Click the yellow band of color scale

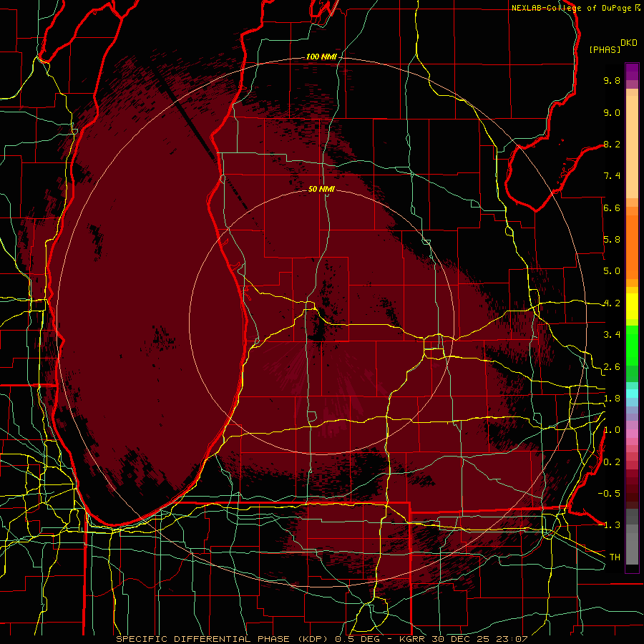(x=632, y=306)
